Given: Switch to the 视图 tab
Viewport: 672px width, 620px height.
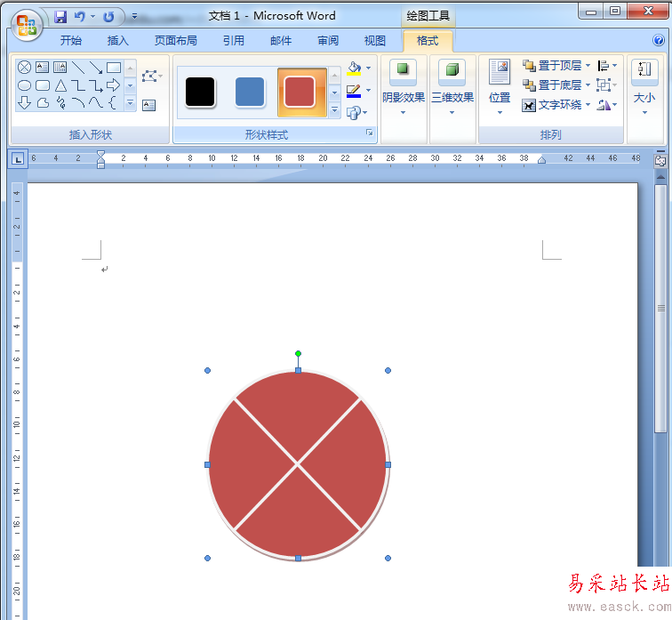Looking at the screenshot, I should click(x=375, y=41).
